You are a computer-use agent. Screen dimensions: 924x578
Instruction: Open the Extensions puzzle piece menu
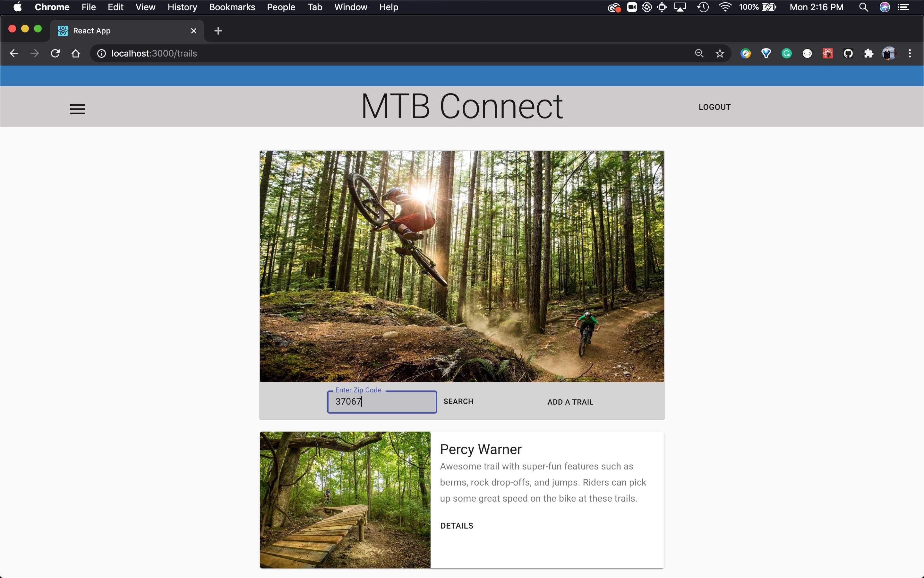point(868,54)
